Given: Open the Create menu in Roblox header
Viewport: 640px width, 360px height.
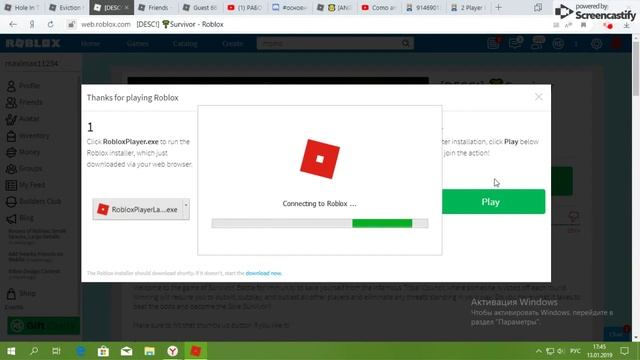Looking at the screenshot, I should point(232,44).
